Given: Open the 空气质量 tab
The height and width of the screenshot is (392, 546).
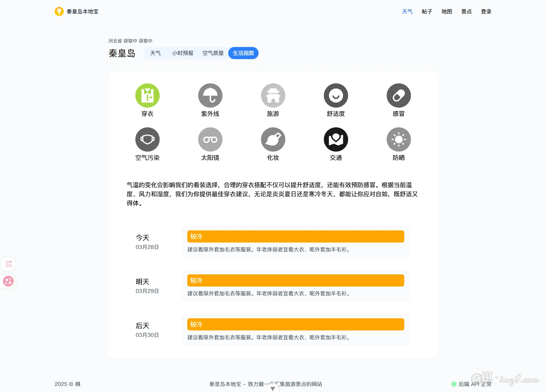Looking at the screenshot, I should [213, 53].
